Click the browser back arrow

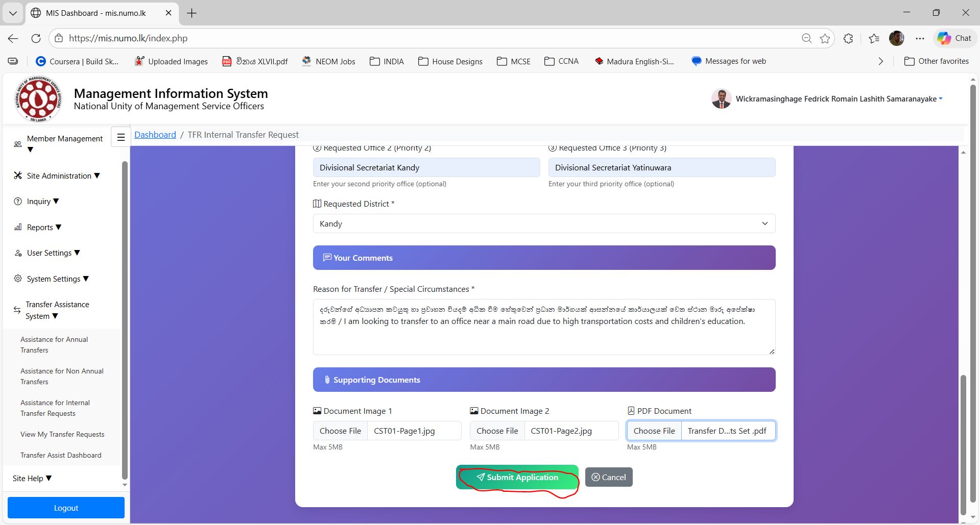13,38
